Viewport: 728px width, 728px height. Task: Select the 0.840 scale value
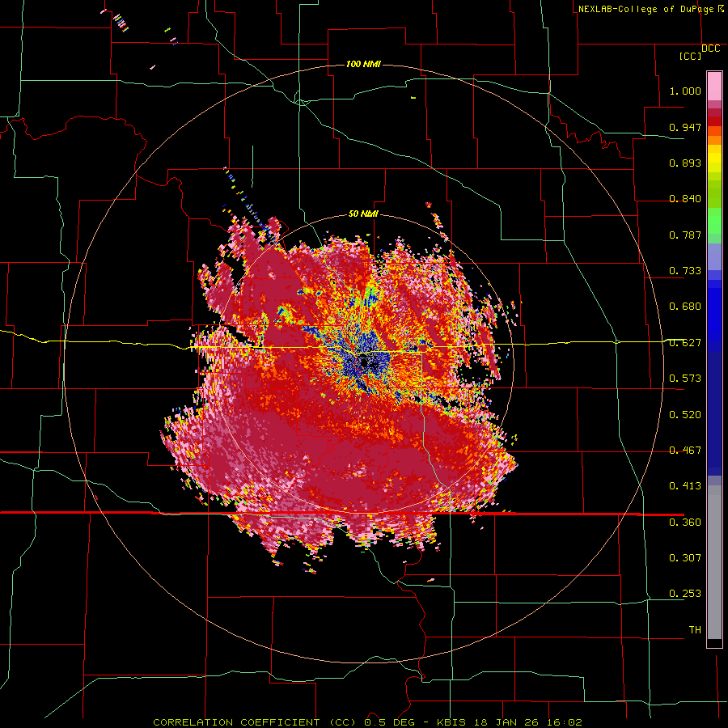click(x=685, y=199)
